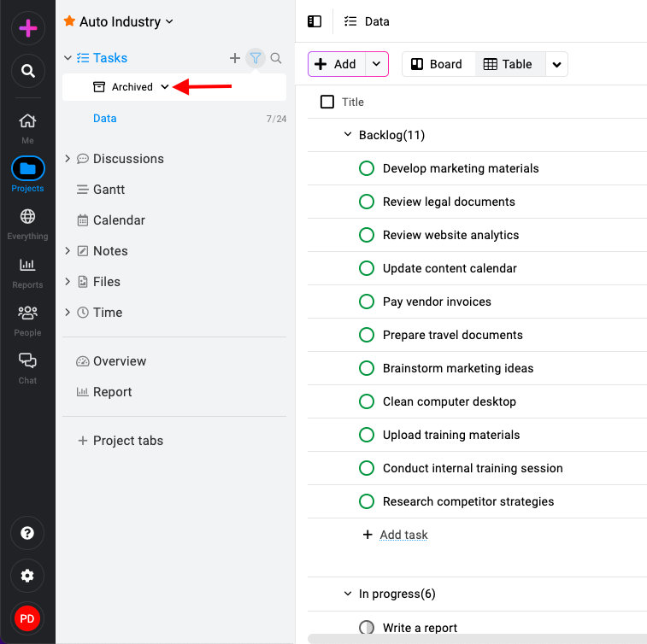Click the Add button in the toolbar

click(x=336, y=64)
